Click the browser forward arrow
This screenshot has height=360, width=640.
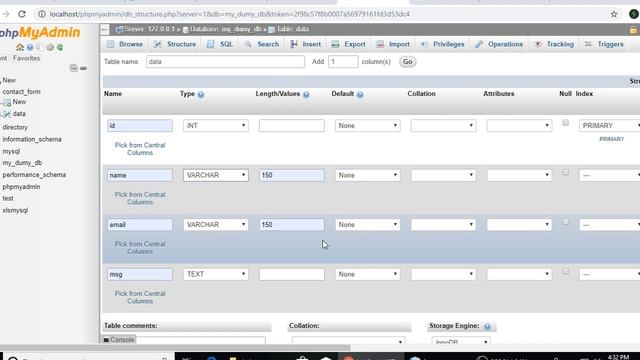coord(6,14)
